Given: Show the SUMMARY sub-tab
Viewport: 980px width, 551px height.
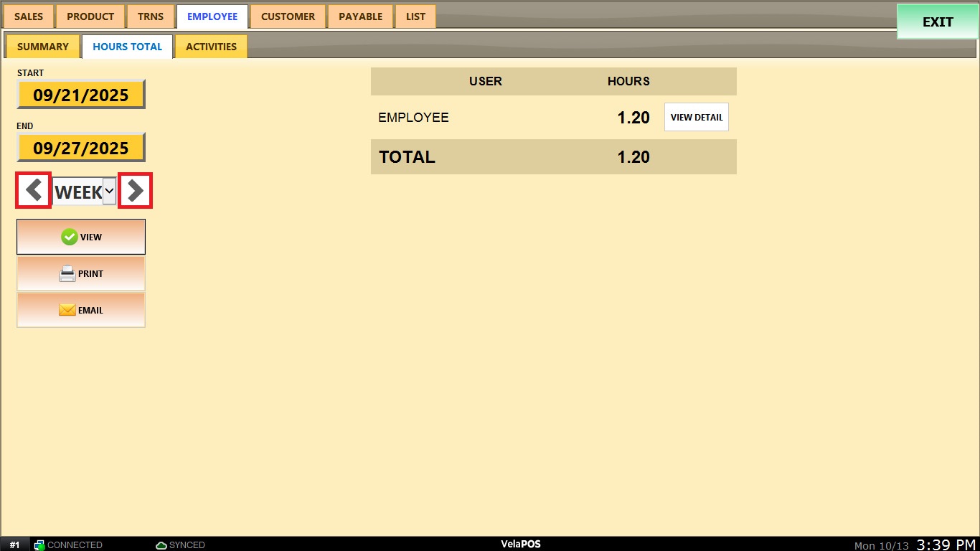Looking at the screenshot, I should pos(43,47).
